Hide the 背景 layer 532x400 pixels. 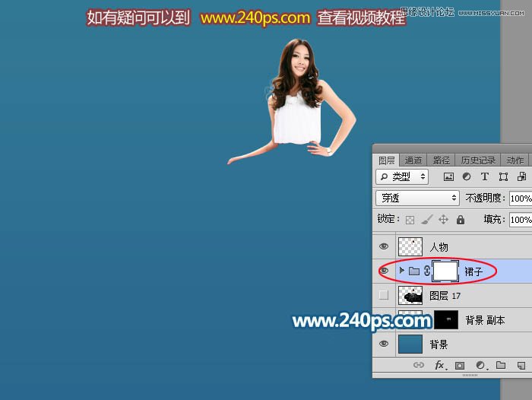(384, 344)
